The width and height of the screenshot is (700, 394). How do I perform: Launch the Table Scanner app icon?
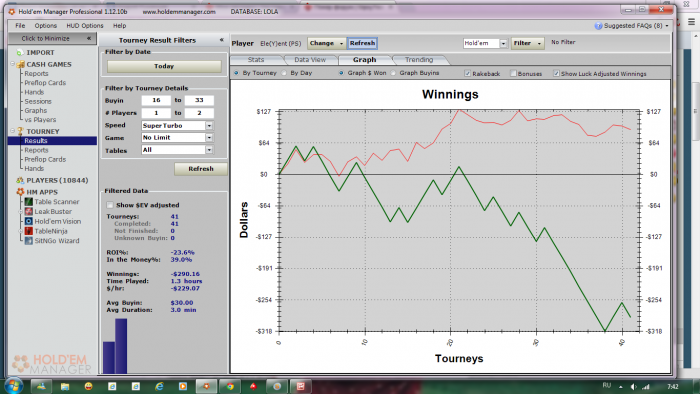pyautogui.click(x=29, y=202)
